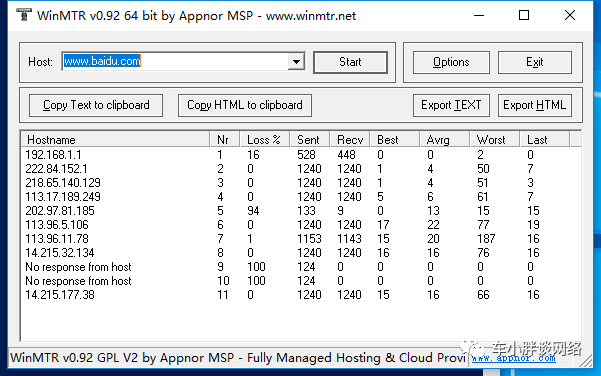Click the Exit button
Image resolution: width=601 pixels, height=376 pixels.
pyautogui.click(x=535, y=62)
